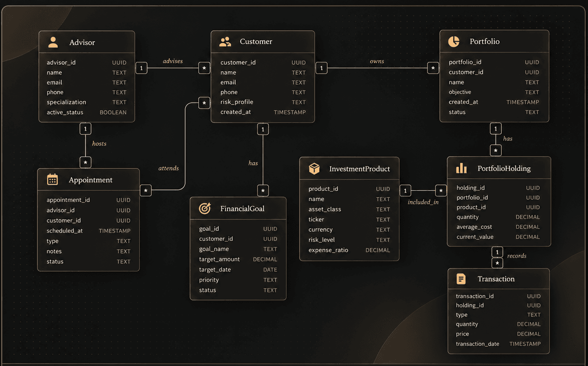Click the star marker above Transaction
588x366 pixels.
497,263
